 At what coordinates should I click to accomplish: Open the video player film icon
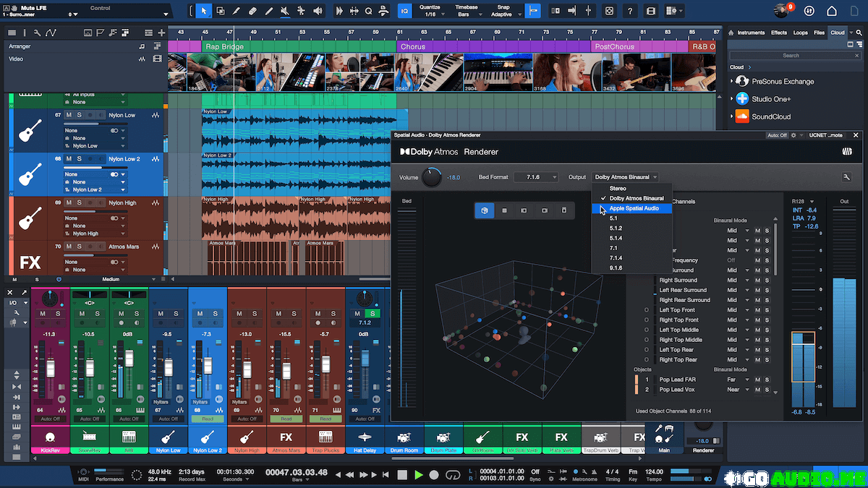click(x=651, y=11)
